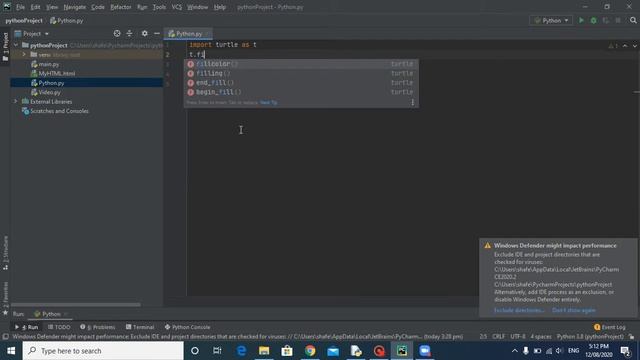Click Python 3.8 interpreter in status bar
The image size is (640, 360).
[x=590, y=336]
